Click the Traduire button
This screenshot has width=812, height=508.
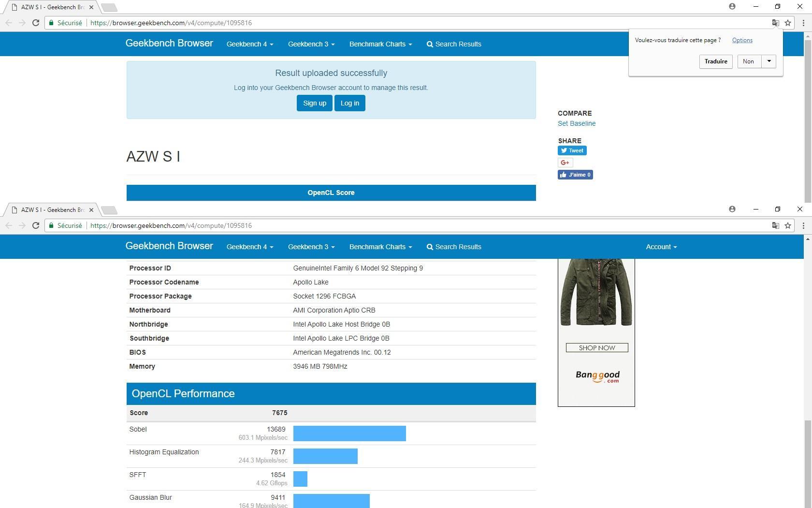[x=716, y=61]
